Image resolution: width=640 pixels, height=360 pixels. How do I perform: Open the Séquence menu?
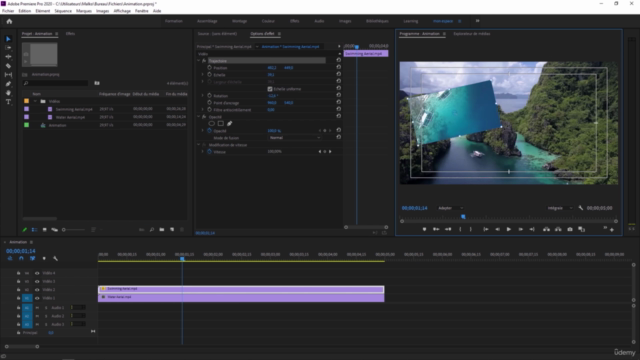(x=63, y=11)
